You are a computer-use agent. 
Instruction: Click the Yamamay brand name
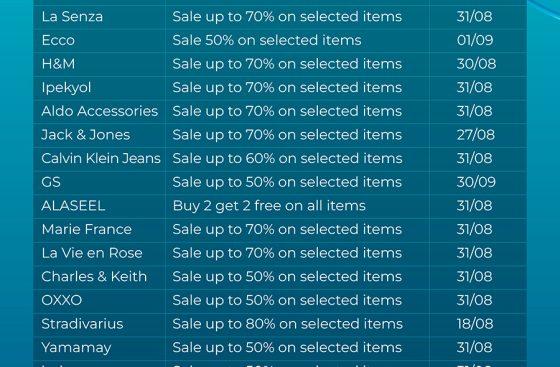click(76, 348)
